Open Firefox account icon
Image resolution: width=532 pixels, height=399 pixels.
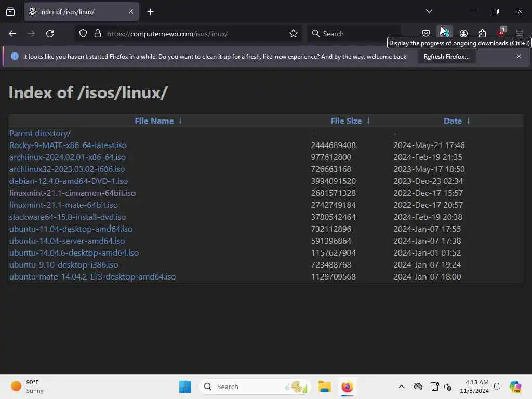463,33
